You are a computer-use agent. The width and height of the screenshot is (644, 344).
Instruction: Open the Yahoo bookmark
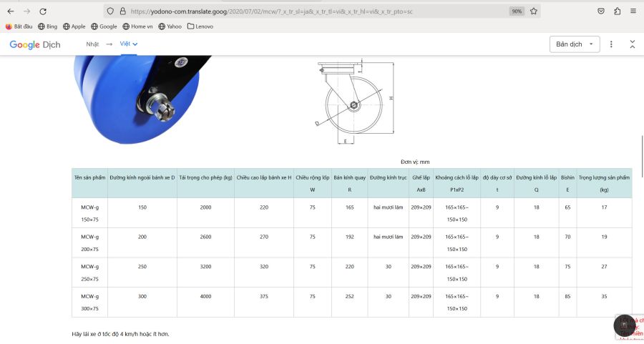click(x=170, y=26)
